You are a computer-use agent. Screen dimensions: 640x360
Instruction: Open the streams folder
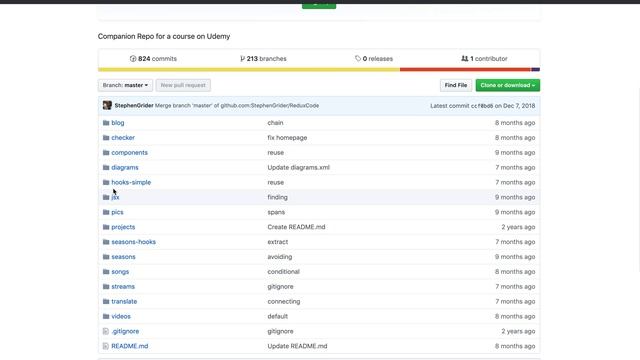coord(123,287)
